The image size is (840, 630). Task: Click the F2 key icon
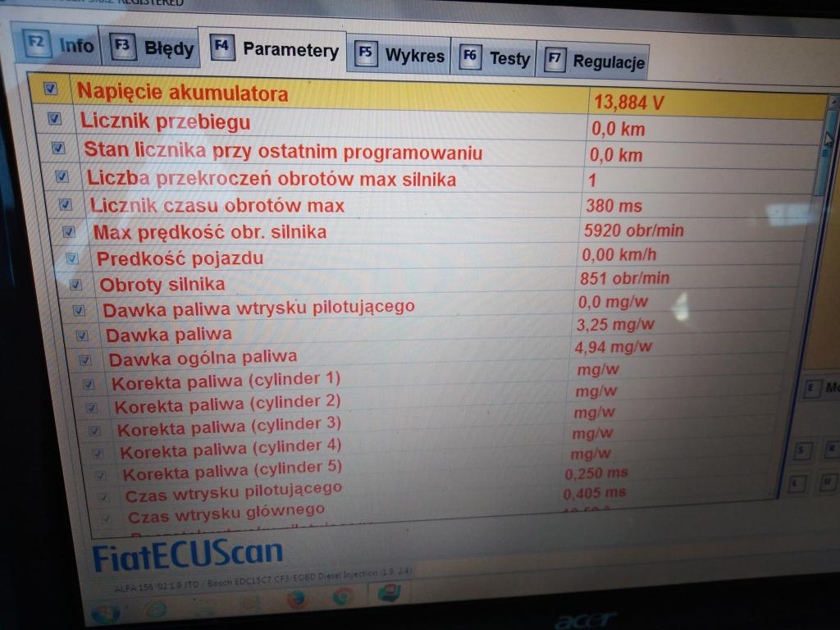(x=36, y=43)
